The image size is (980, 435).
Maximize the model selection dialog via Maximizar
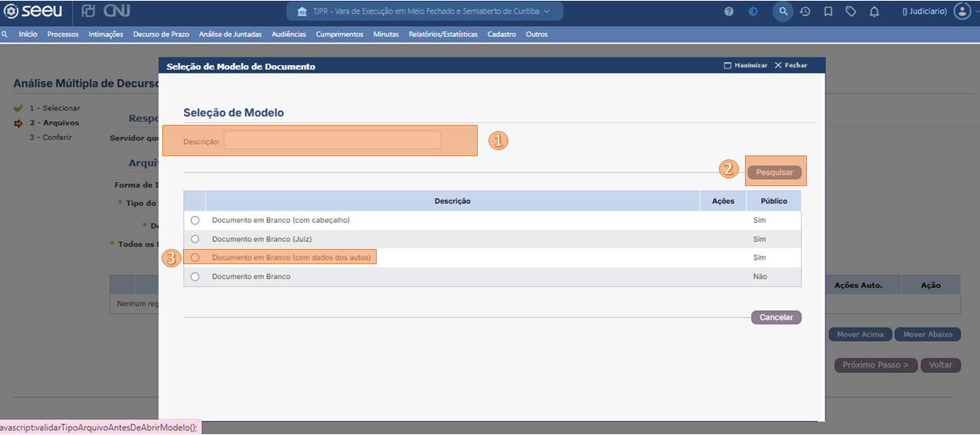click(746, 66)
